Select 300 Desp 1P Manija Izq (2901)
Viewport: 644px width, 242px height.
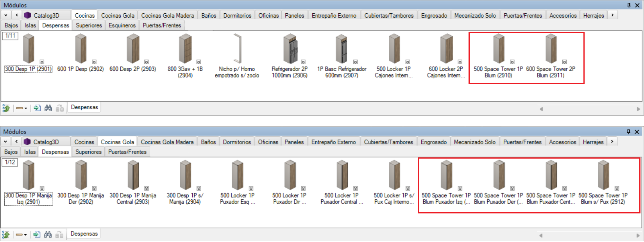click(29, 175)
